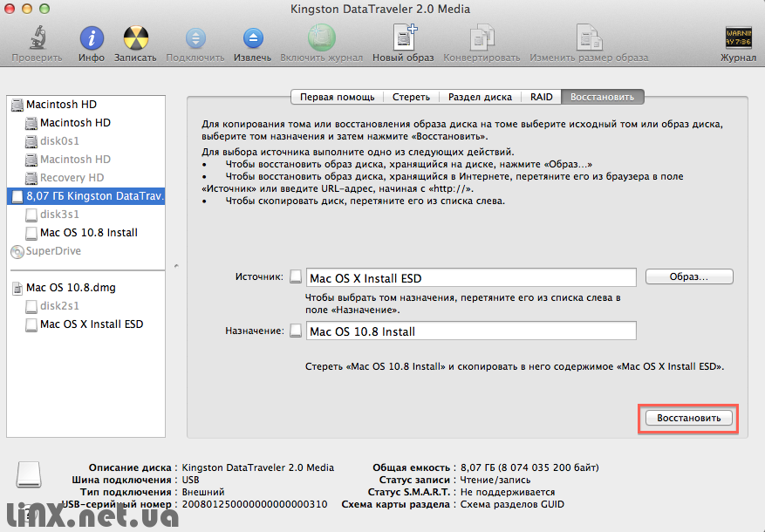Click the window zoom green button
765x532 pixels.
44,9
